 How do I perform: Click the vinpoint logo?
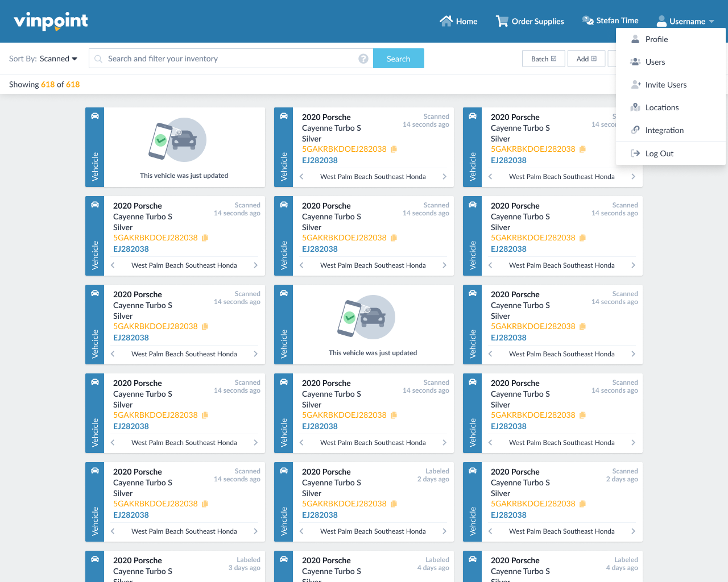point(51,21)
